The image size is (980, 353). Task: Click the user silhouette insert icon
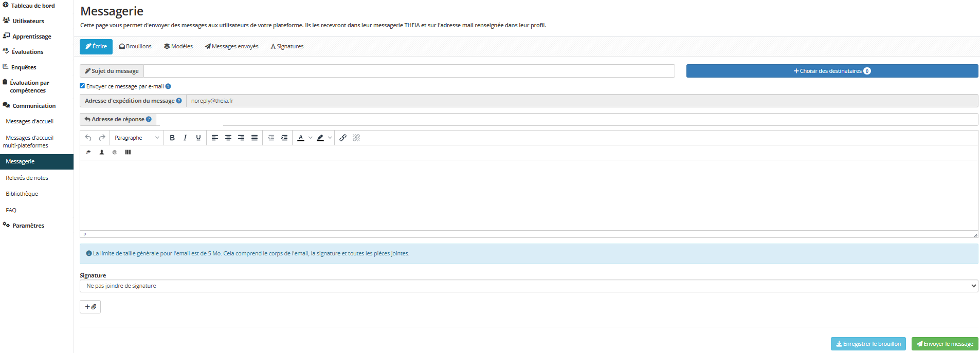[102, 152]
